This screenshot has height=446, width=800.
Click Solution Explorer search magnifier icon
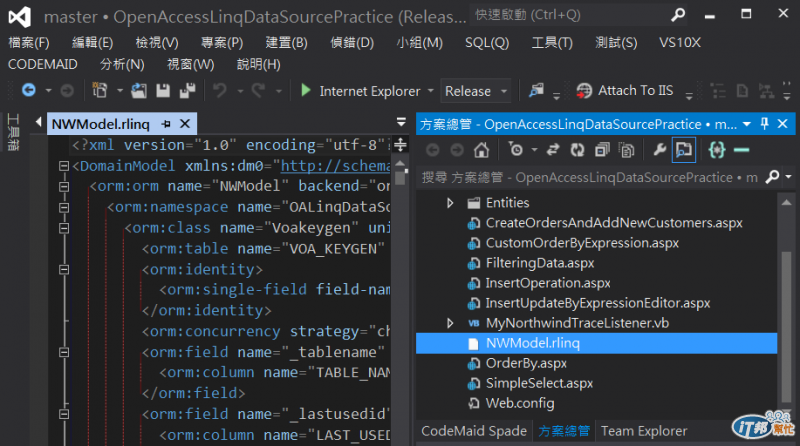(773, 177)
